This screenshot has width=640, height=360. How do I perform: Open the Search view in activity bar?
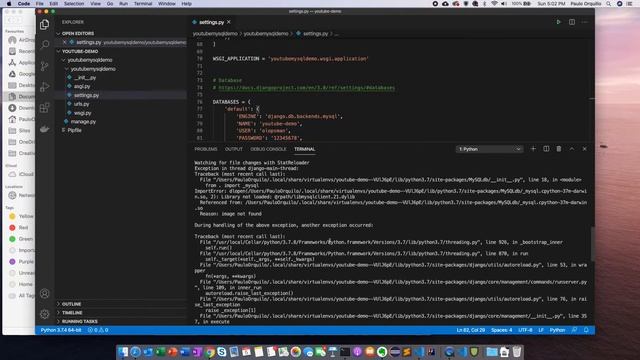pyautogui.click(x=44, y=44)
